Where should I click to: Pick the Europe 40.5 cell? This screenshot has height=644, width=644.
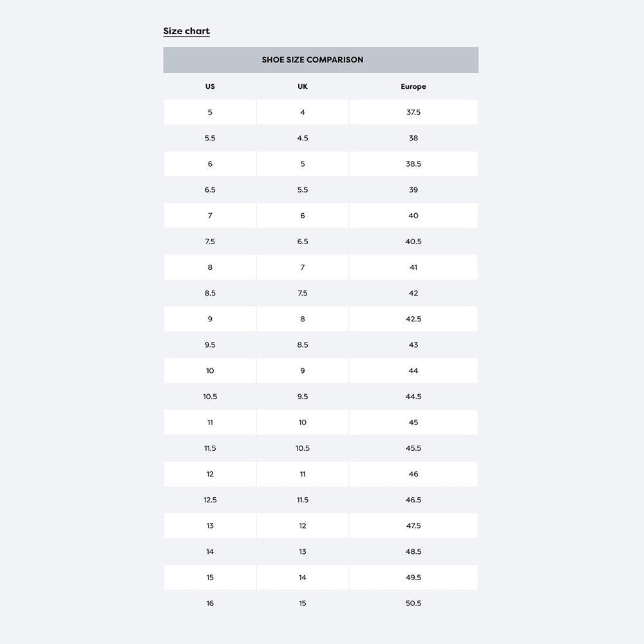coord(413,241)
